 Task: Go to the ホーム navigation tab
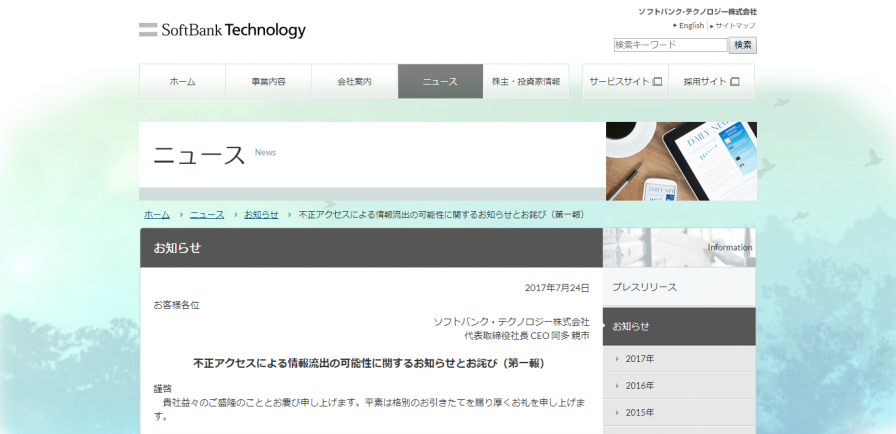182,81
